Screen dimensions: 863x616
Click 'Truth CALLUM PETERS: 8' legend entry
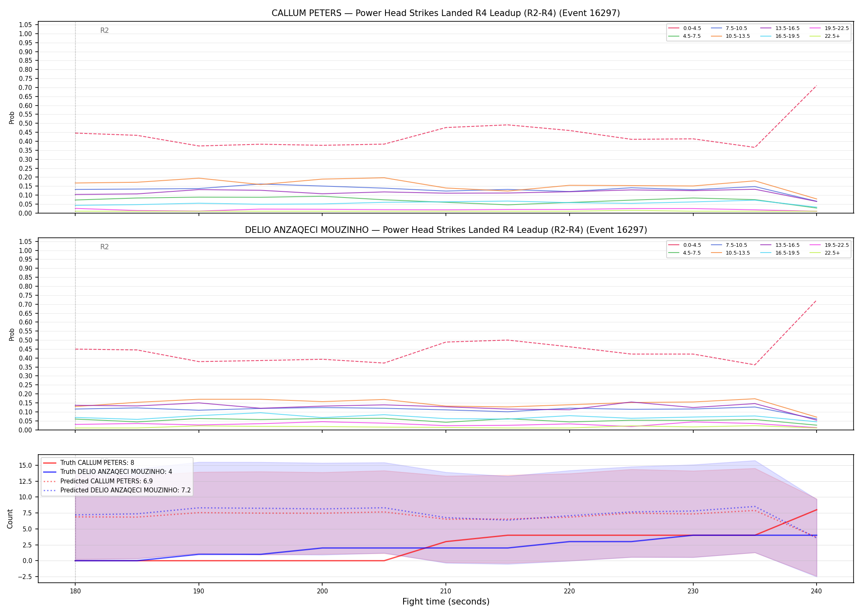click(x=89, y=463)
